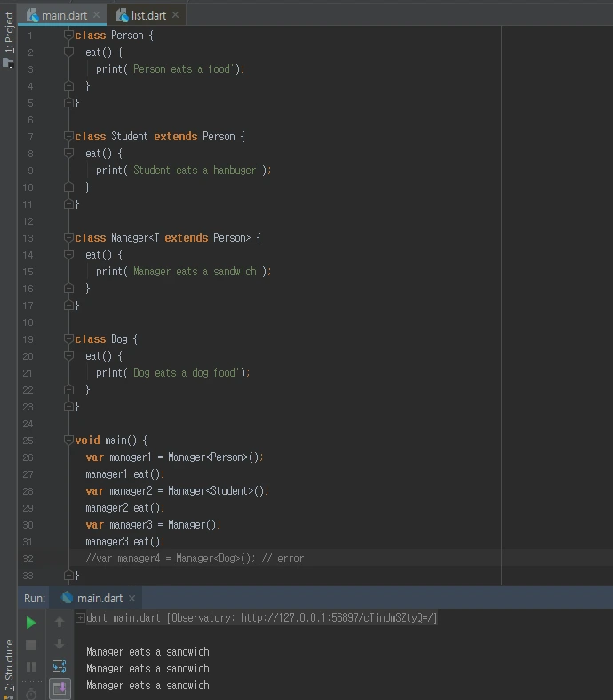The image size is (613, 700).
Task: Open the stopwatch icon in Run toolbar
Action: click(x=31, y=694)
